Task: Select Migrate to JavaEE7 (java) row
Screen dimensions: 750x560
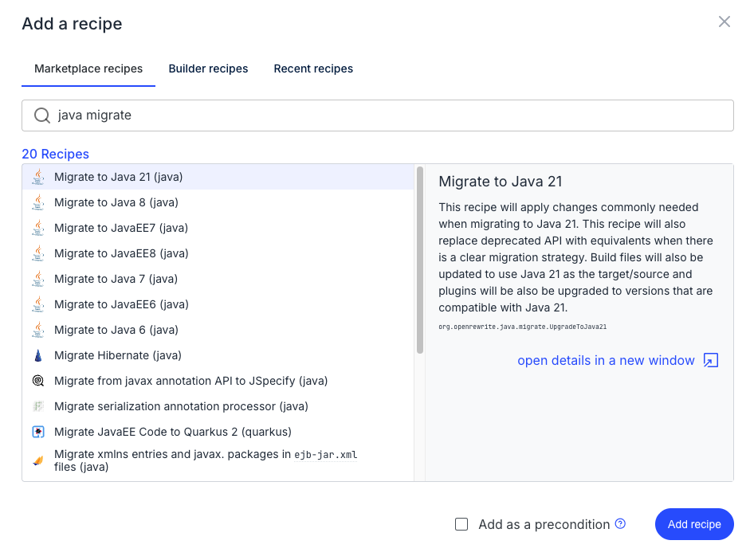Action: click(218, 228)
